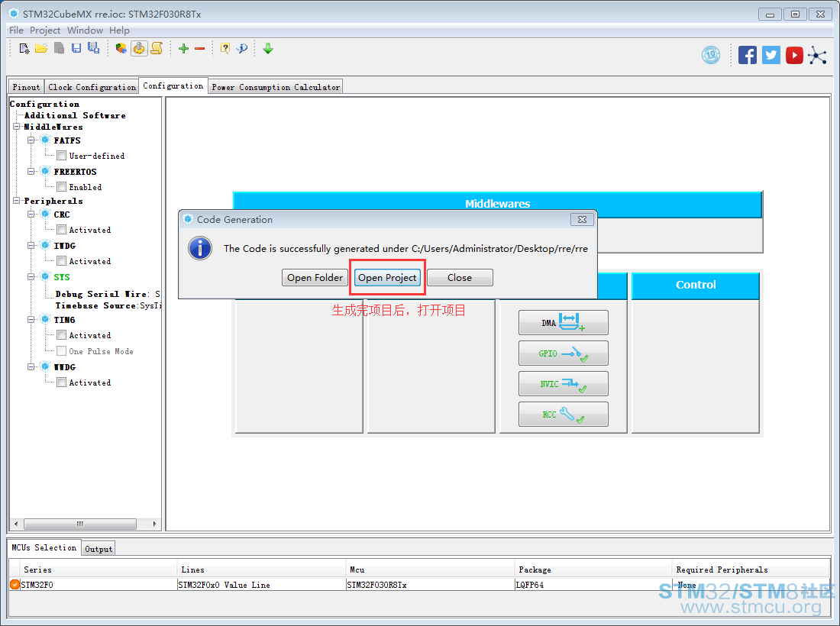This screenshot has width=840, height=626.
Task: Open the GPIO configuration button
Action: [x=563, y=353]
